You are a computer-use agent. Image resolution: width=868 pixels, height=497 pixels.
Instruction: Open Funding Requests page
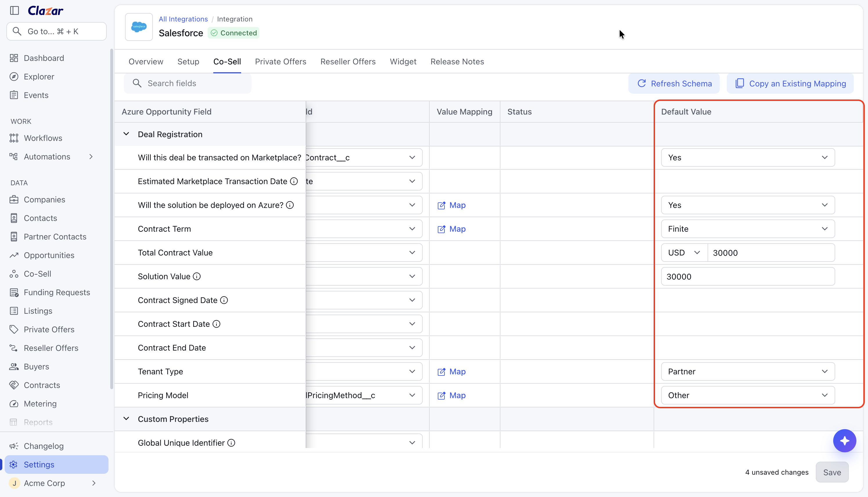(x=57, y=293)
